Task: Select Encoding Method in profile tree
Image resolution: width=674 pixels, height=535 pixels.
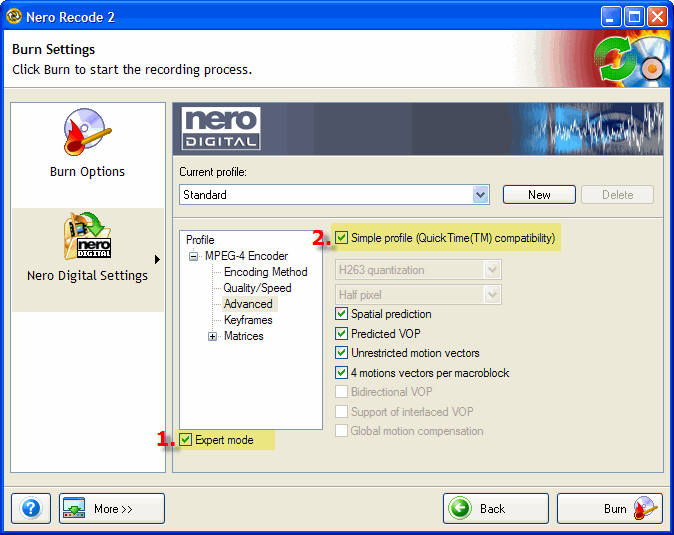Action: click(x=266, y=272)
